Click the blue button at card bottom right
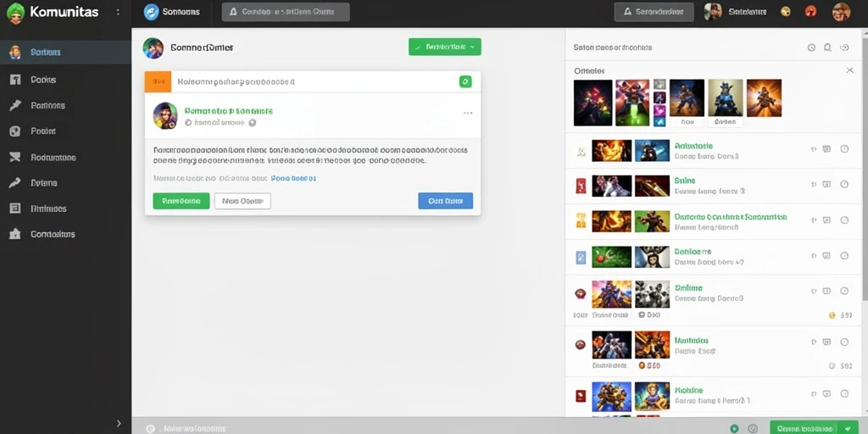The height and width of the screenshot is (434, 868). pyautogui.click(x=446, y=201)
